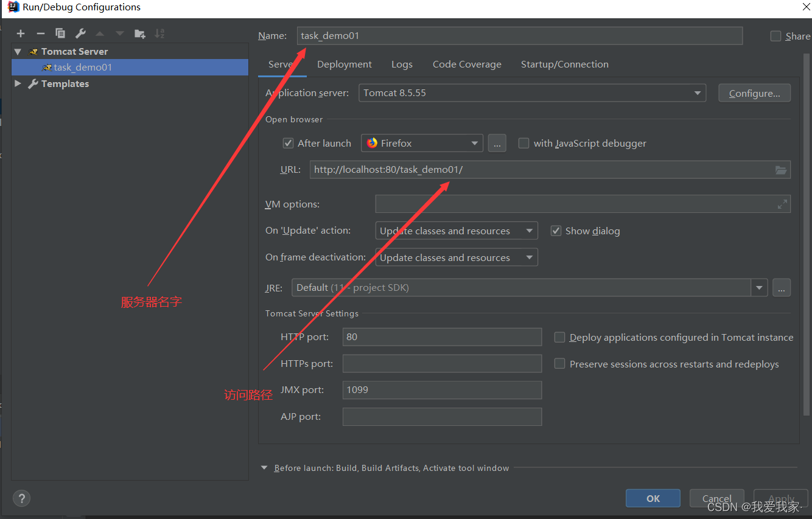Image resolution: width=812 pixels, height=519 pixels.
Task: Click the HTTP port field
Action: 442,337
